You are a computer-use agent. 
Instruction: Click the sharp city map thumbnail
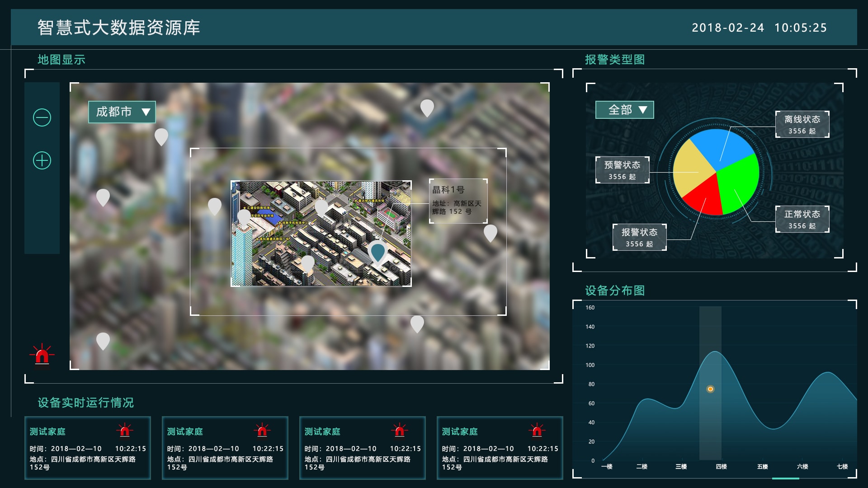pyautogui.click(x=321, y=234)
